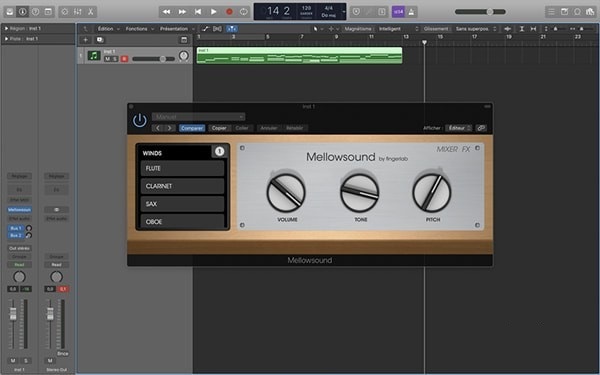Click the Rewind transport button
The image size is (600, 375).
click(166, 12)
